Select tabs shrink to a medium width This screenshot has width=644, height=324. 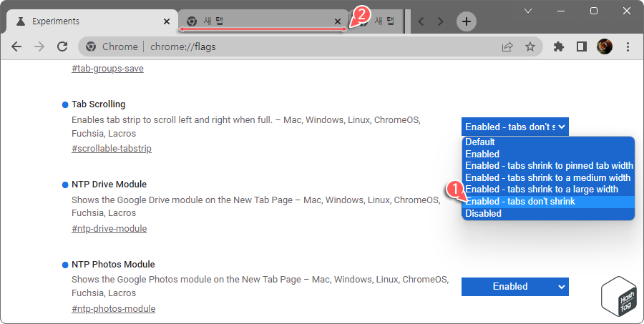[x=547, y=177]
